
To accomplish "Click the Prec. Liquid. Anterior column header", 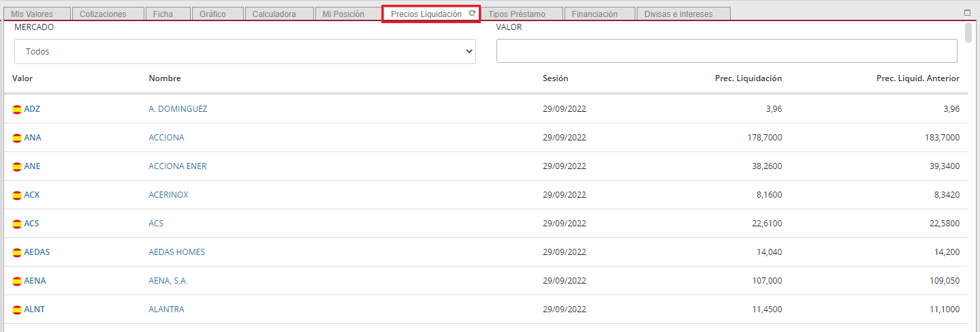I will (x=918, y=78).
